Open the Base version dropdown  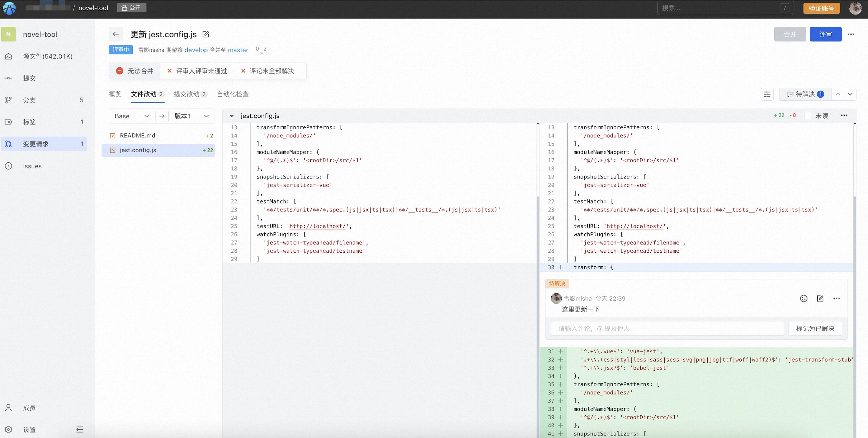click(132, 116)
